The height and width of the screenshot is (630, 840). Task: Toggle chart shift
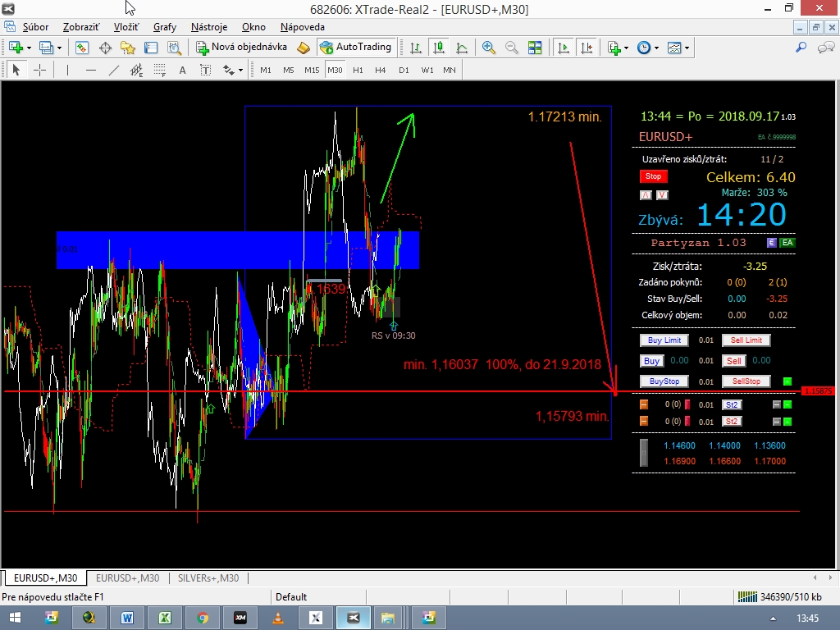click(587, 48)
